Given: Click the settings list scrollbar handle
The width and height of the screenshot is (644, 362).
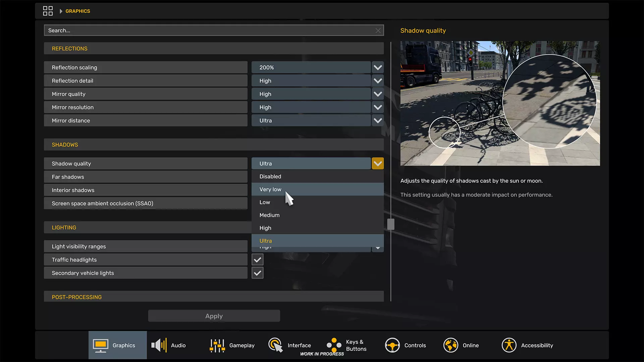Looking at the screenshot, I should pyautogui.click(x=390, y=224).
